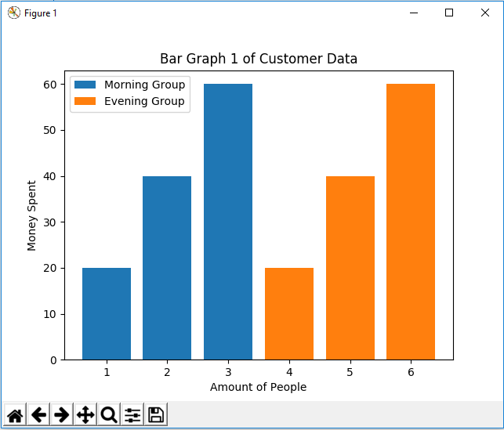This screenshot has width=504, height=430.
Task: Click the Amount of People axis label
Action: 258,387
